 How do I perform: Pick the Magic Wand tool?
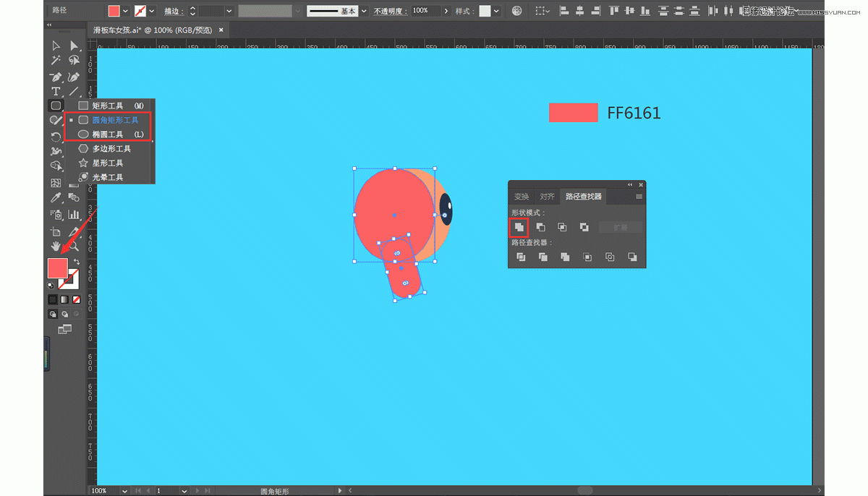coord(56,61)
